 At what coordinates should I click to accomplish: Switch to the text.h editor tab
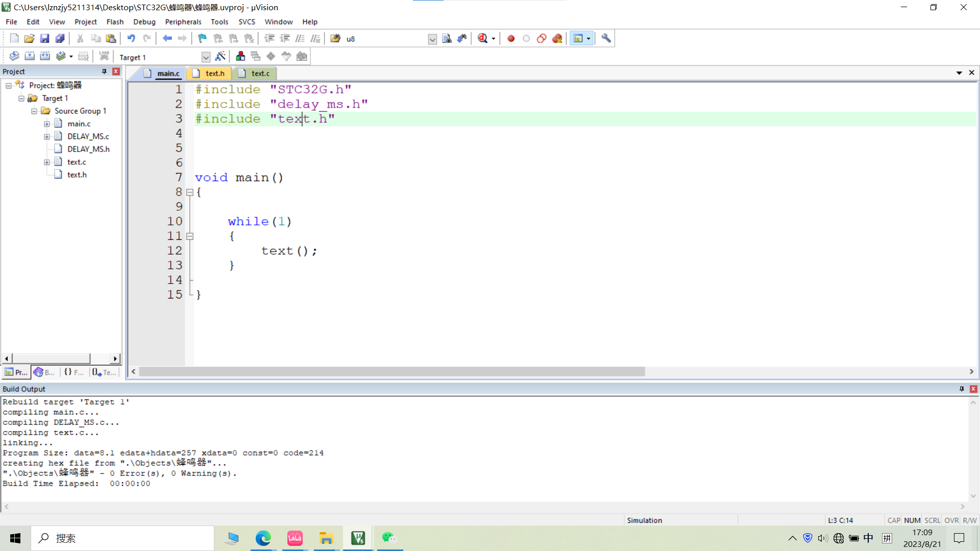209,73
